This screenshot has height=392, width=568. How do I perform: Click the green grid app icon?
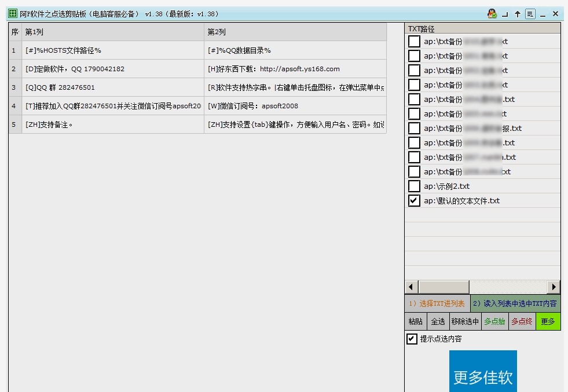tap(13, 14)
